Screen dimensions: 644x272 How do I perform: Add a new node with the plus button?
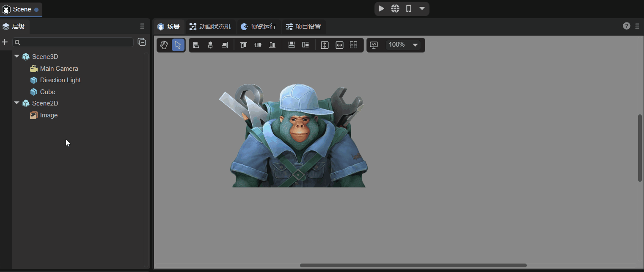tap(5, 42)
